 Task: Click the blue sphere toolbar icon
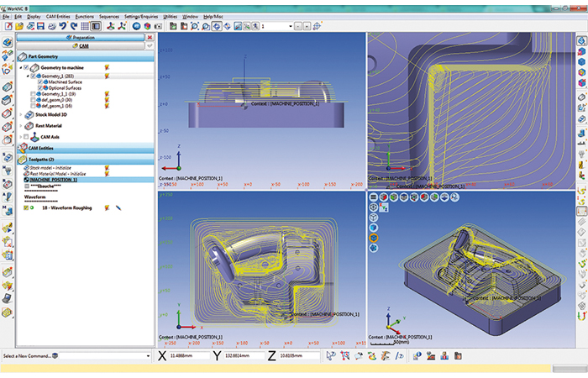click(x=136, y=26)
